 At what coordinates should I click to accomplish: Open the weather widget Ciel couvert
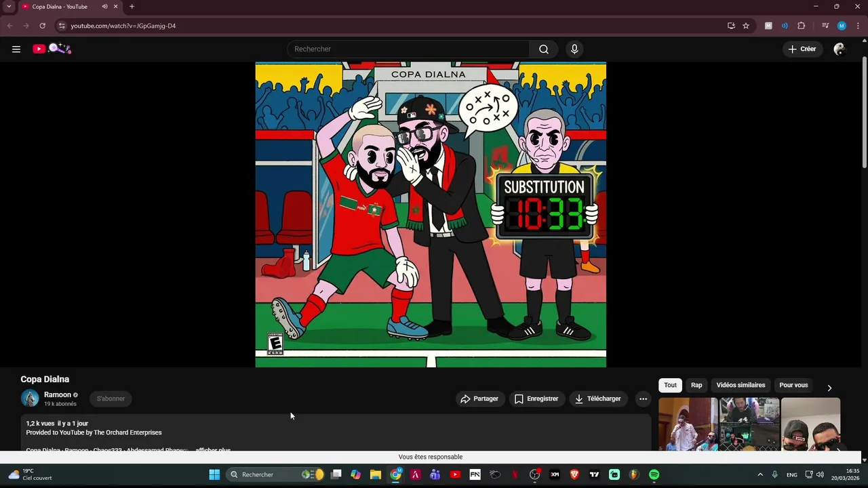click(x=31, y=474)
